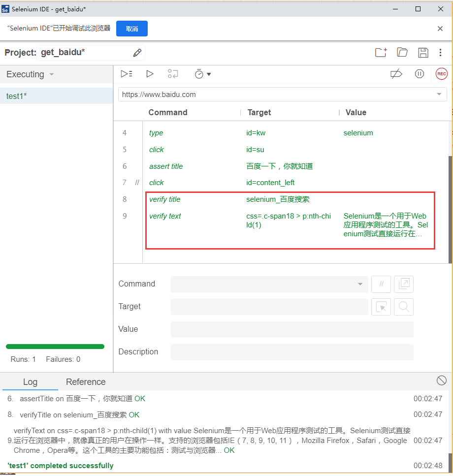453x476 pixels.
Task: Click the Failures: 0 status text
Action: (63, 359)
